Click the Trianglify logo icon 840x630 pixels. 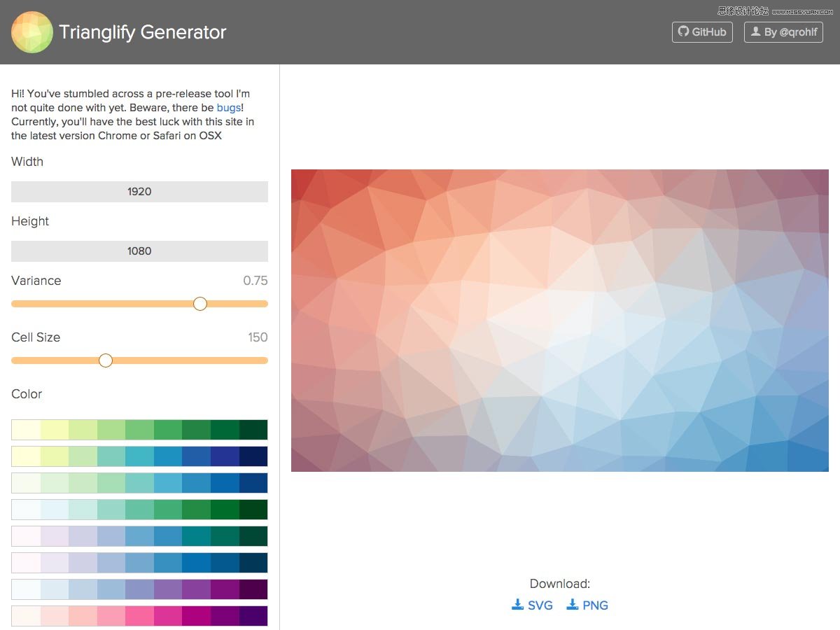[32, 32]
